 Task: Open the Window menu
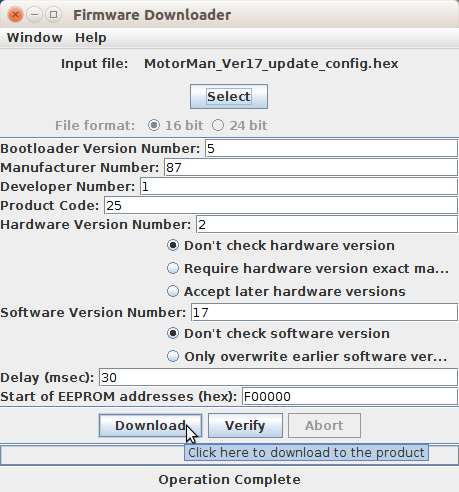point(35,38)
